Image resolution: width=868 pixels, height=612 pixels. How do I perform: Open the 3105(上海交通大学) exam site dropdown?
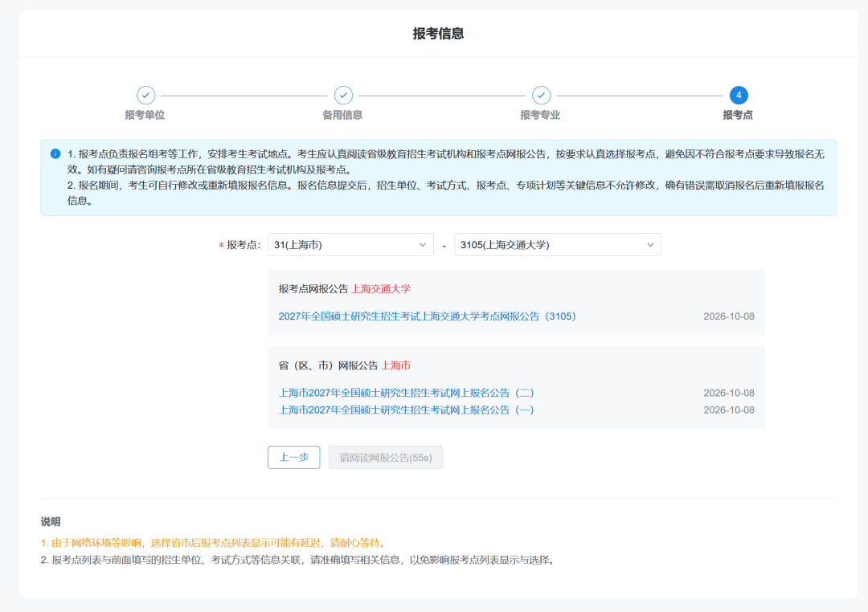558,245
